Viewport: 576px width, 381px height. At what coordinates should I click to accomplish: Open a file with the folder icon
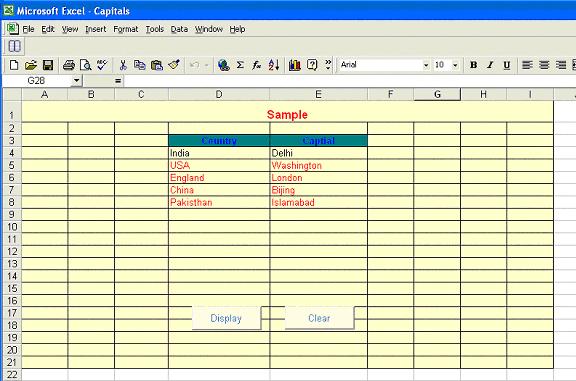[x=31, y=65]
